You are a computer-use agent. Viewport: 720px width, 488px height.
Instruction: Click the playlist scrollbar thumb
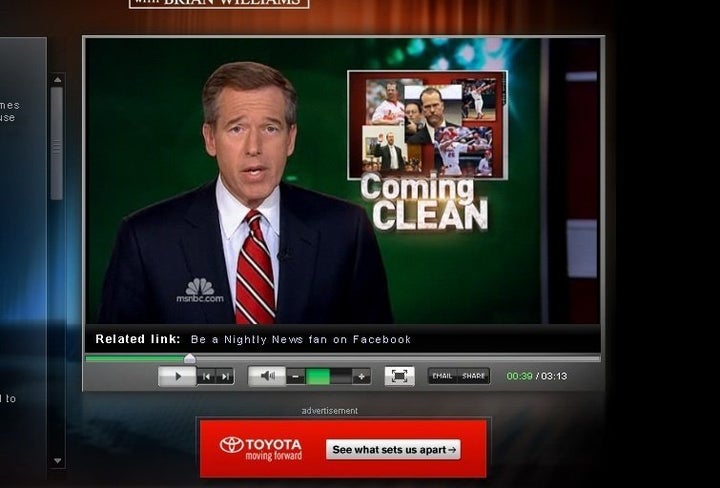[56, 143]
